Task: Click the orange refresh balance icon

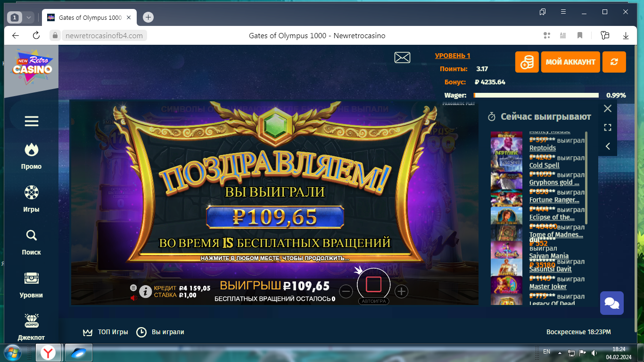Action: point(614,62)
